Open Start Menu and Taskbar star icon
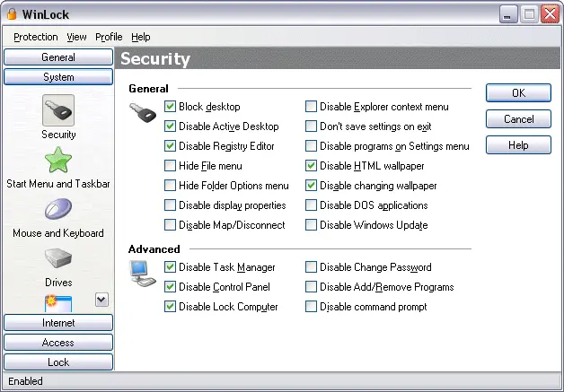Screen dimensions: 564x392 (x=58, y=160)
